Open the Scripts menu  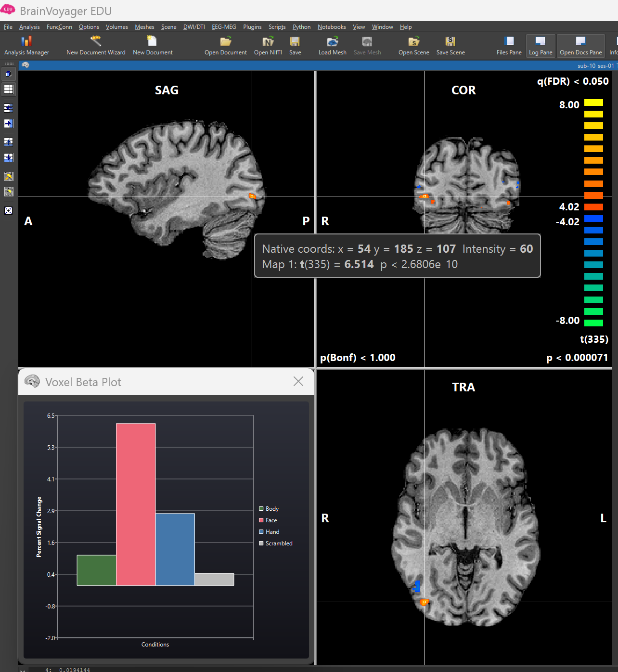[x=277, y=27]
